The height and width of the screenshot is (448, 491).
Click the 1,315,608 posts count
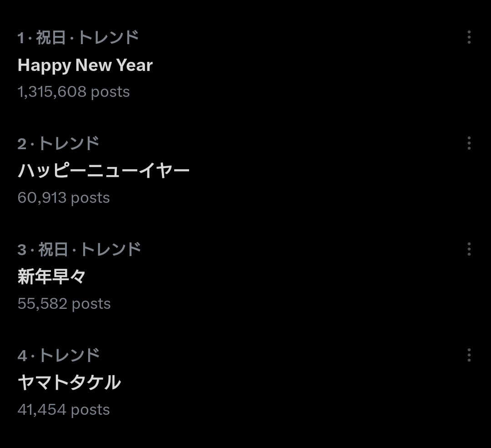(x=74, y=92)
